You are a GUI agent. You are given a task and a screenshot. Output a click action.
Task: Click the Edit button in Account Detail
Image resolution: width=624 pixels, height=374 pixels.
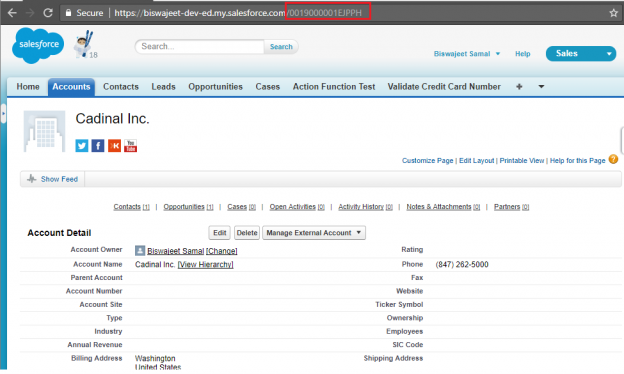pyautogui.click(x=219, y=233)
